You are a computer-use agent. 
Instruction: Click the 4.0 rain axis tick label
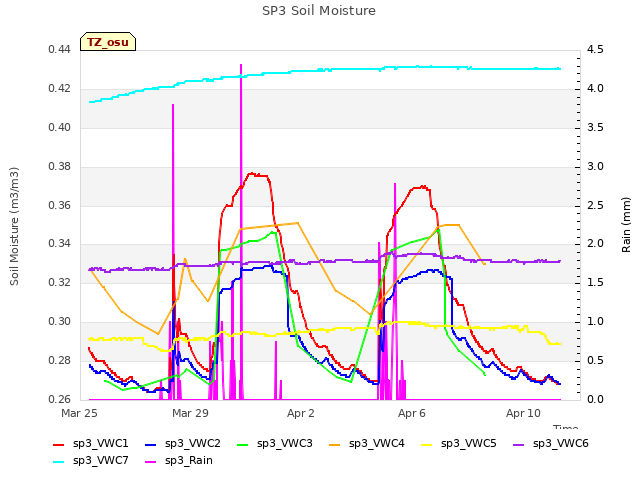(x=595, y=89)
